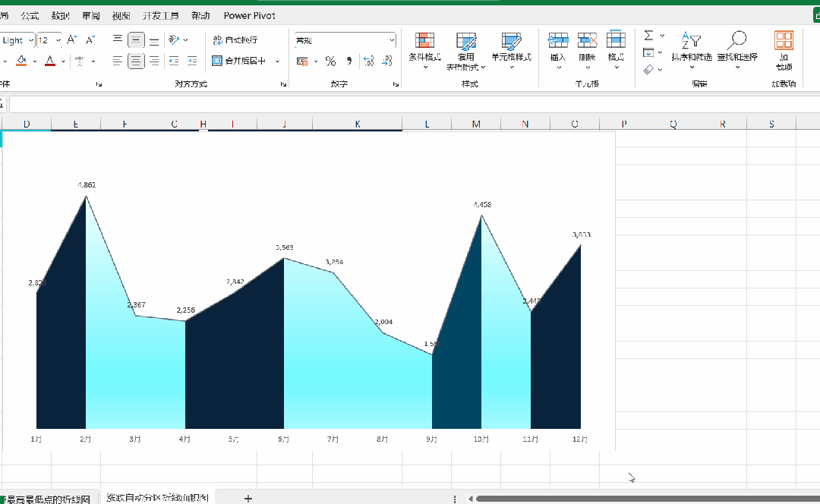This screenshot has width=820, height=504.
Task: Select column K header
Action: coord(357,124)
